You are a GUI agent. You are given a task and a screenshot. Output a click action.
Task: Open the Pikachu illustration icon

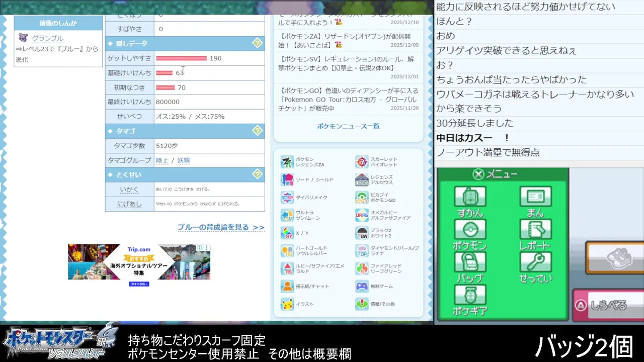[x=287, y=304]
